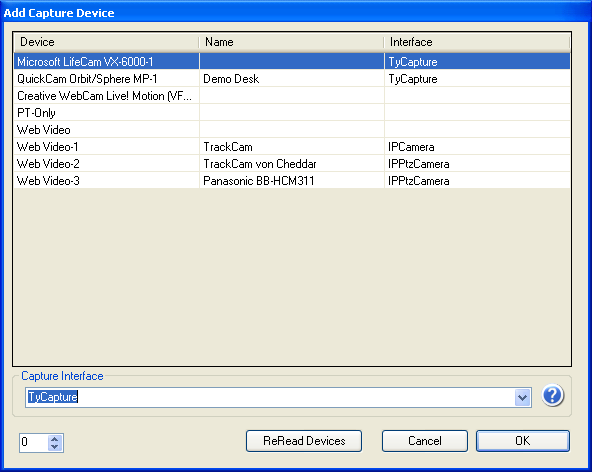The height and width of the screenshot is (472, 592).
Task: Click the ReRead Devices button
Action: pyautogui.click(x=304, y=441)
